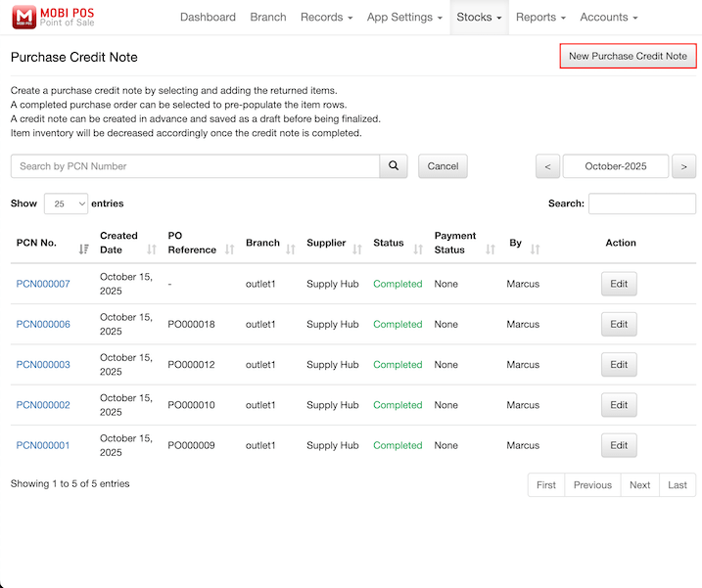Sort by Branch column sort icon

pyautogui.click(x=291, y=249)
